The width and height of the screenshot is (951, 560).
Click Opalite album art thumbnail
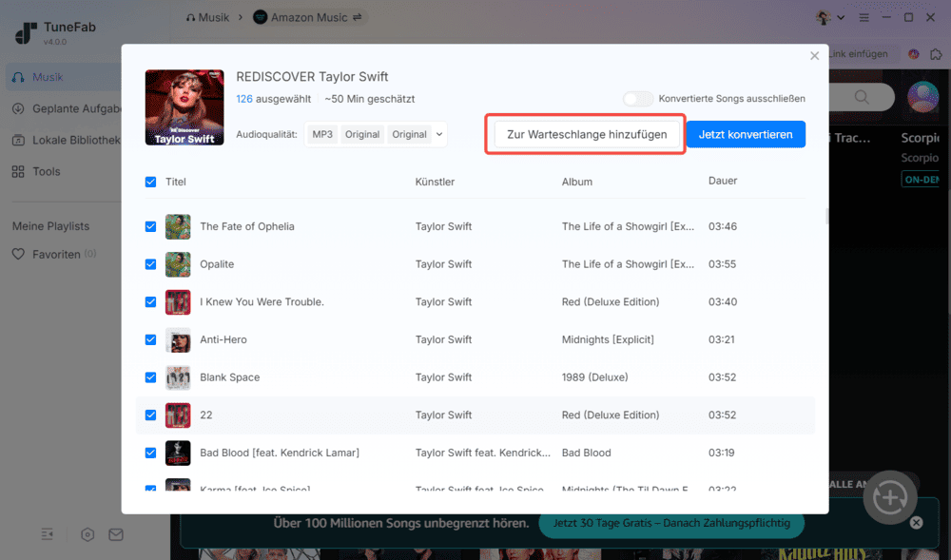coord(178,264)
